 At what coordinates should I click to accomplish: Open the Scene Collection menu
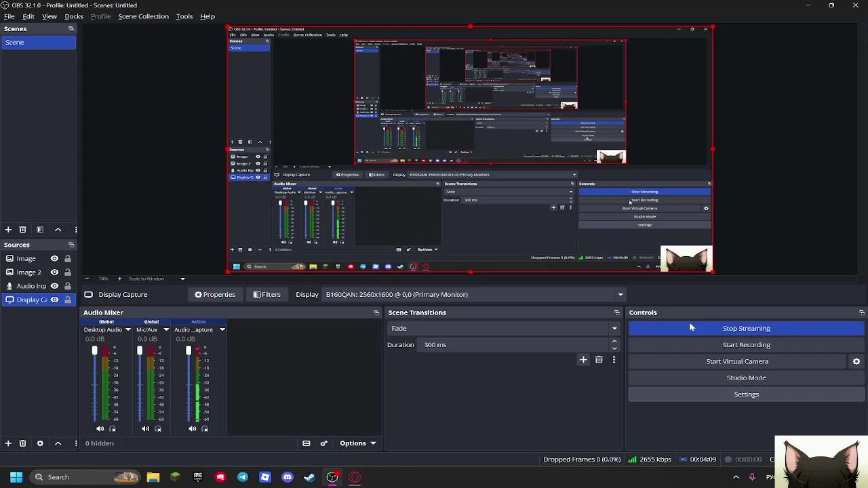click(x=143, y=16)
